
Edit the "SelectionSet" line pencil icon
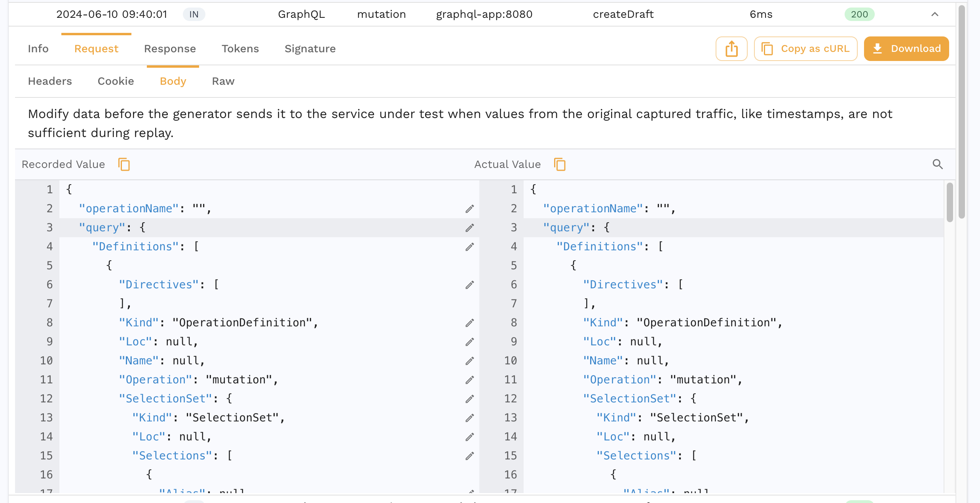click(470, 399)
